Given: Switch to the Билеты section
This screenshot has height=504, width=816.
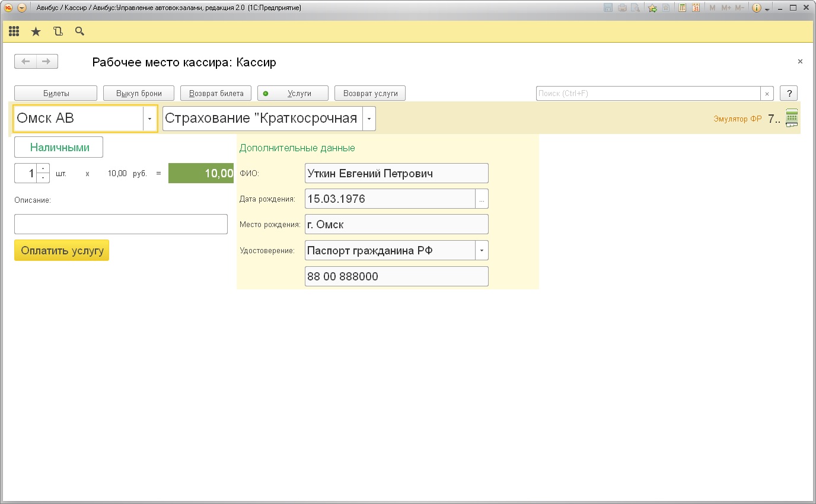Looking at the screenshot, I should tap(56, 94).
